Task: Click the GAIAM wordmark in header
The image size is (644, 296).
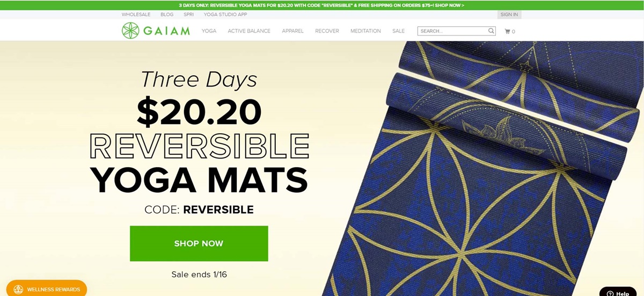Action: coord(166,31)
